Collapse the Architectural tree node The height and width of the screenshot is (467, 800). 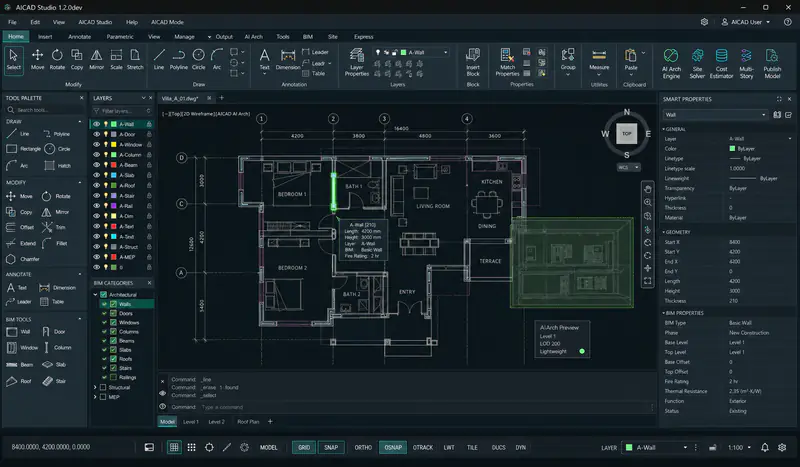(95, 294)
